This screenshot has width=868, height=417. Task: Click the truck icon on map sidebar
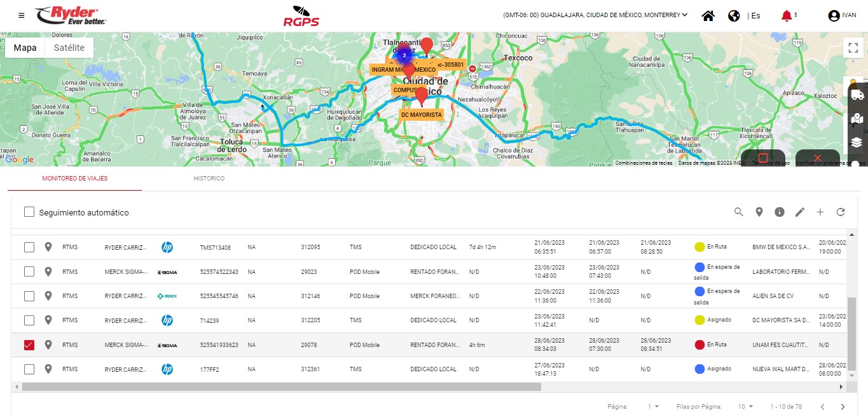click(x=857, y=95)
